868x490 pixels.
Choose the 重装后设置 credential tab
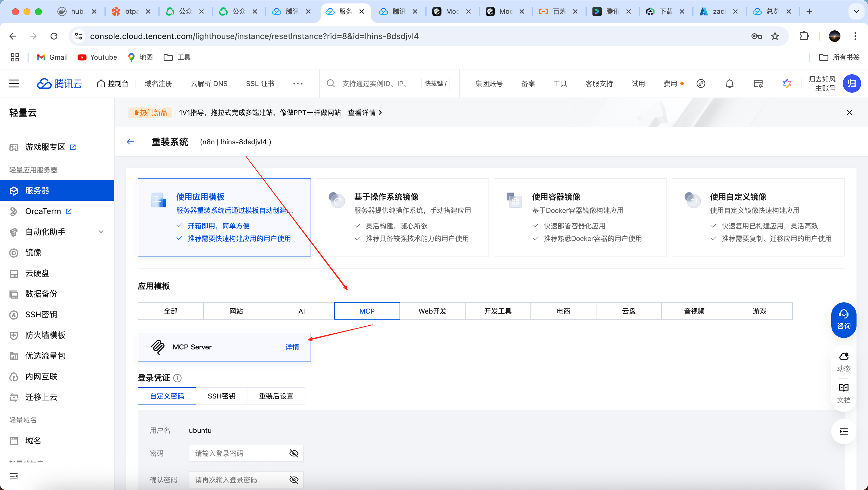(276, 396)
